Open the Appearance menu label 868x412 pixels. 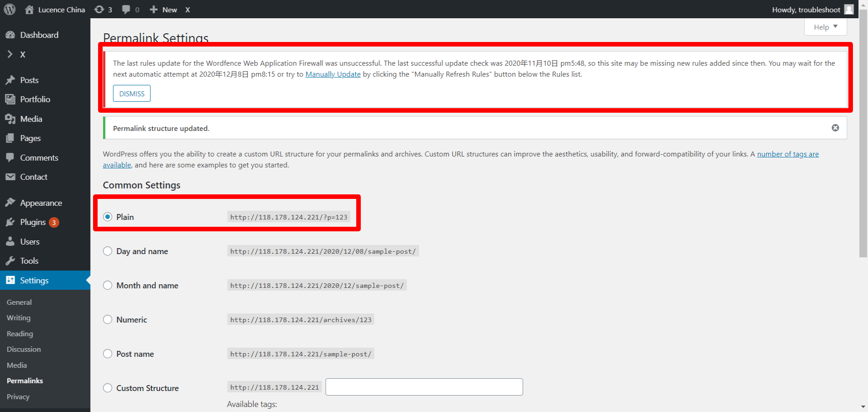tap(41, 203)
